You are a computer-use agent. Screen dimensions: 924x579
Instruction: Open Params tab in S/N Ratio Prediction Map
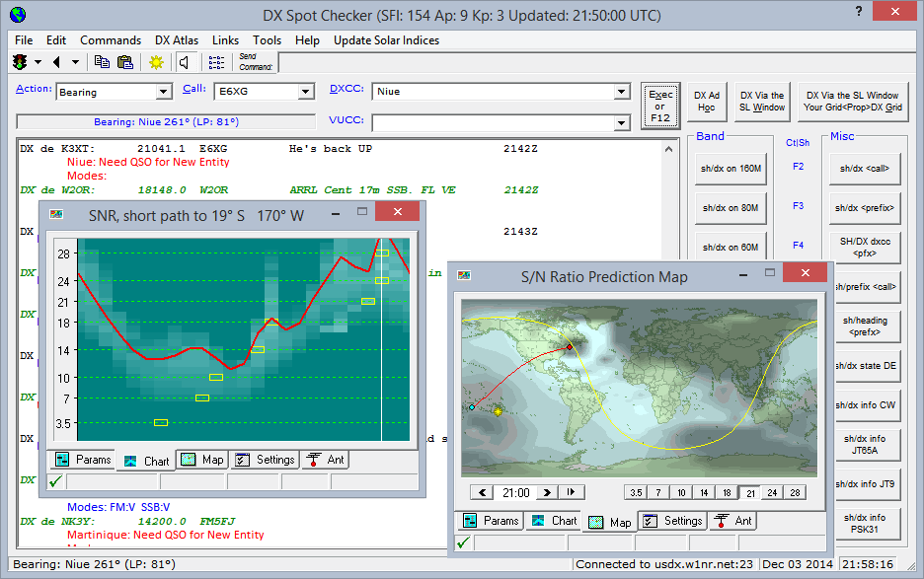(491, 521)
